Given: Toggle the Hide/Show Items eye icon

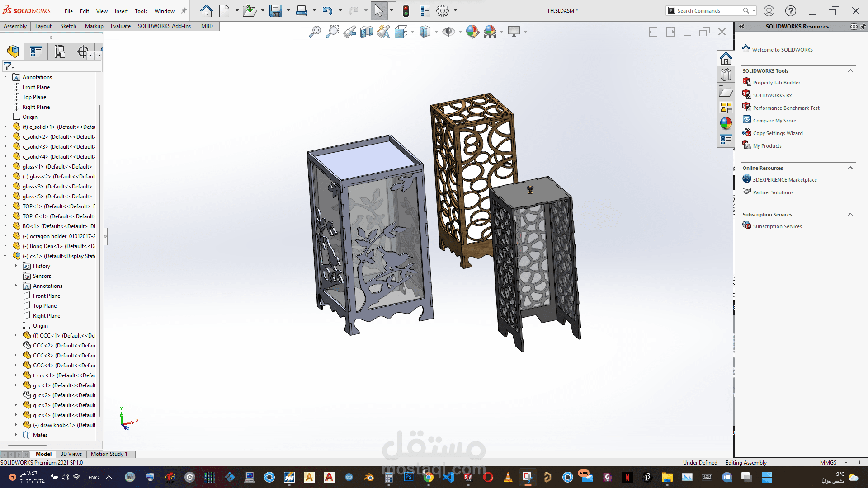Looking at the screenshot, I should (448, 32).
